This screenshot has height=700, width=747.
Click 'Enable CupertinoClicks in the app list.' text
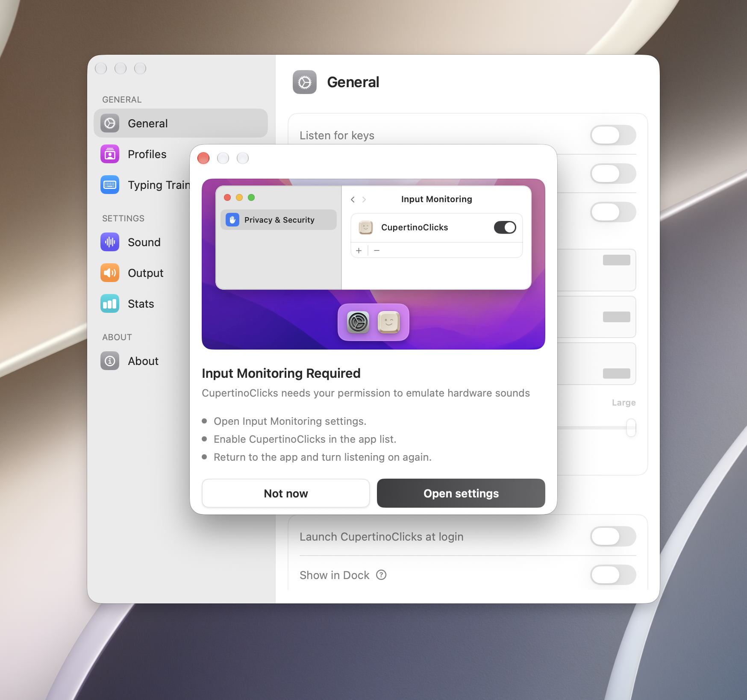click(305, 439)
